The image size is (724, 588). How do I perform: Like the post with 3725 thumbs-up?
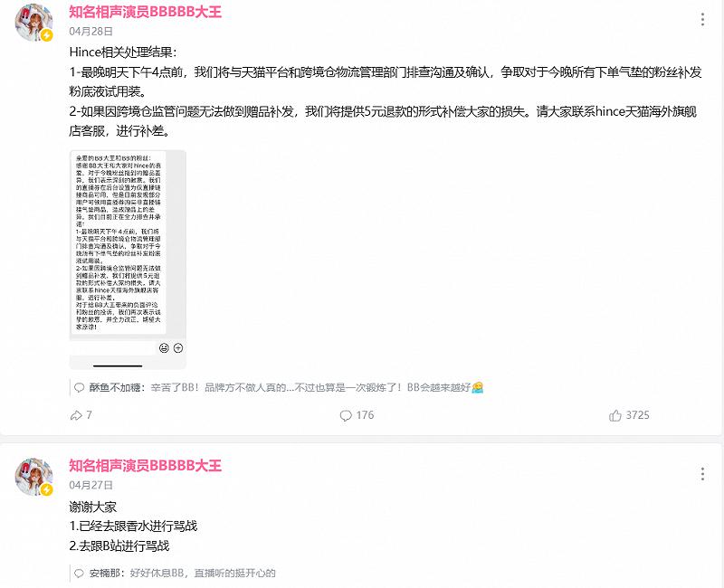[x=615, y=415]
